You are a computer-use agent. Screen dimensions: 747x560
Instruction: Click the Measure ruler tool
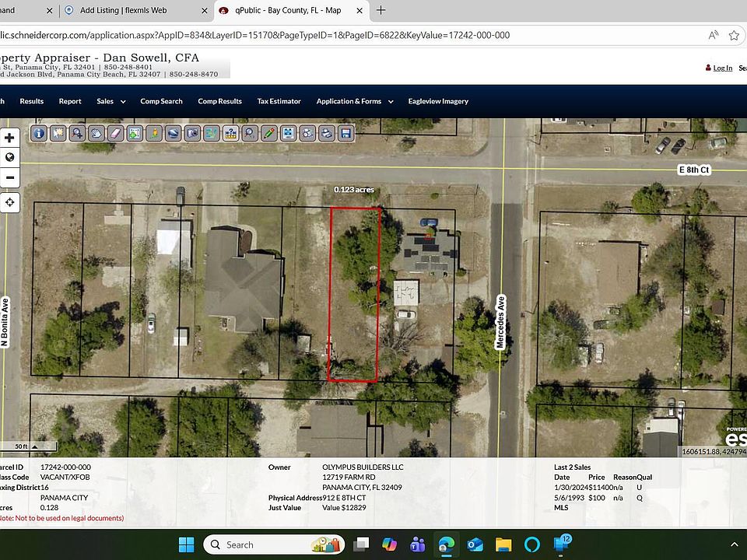tap(230, 133)
